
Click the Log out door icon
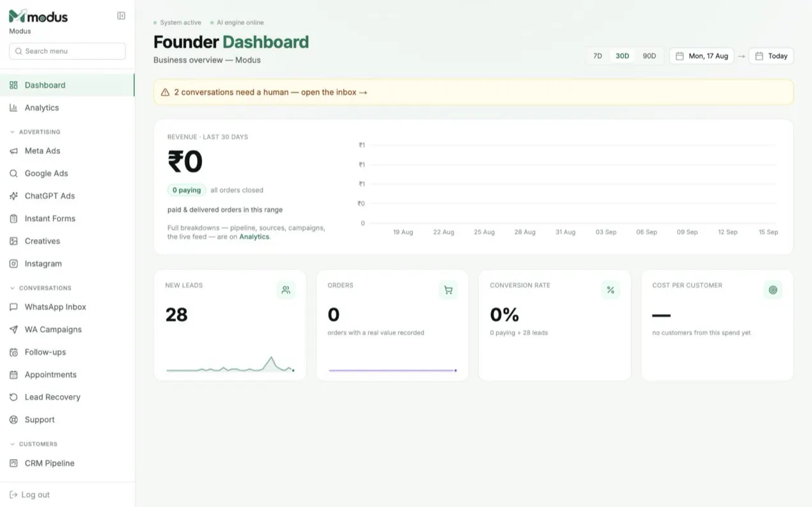pyautogui.click(x=13, y=495)
